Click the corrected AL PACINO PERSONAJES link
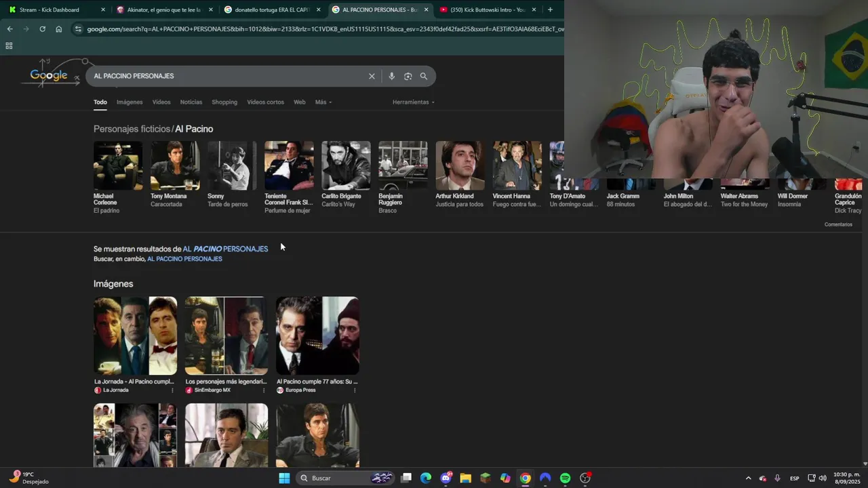 [x=225, y=249]
